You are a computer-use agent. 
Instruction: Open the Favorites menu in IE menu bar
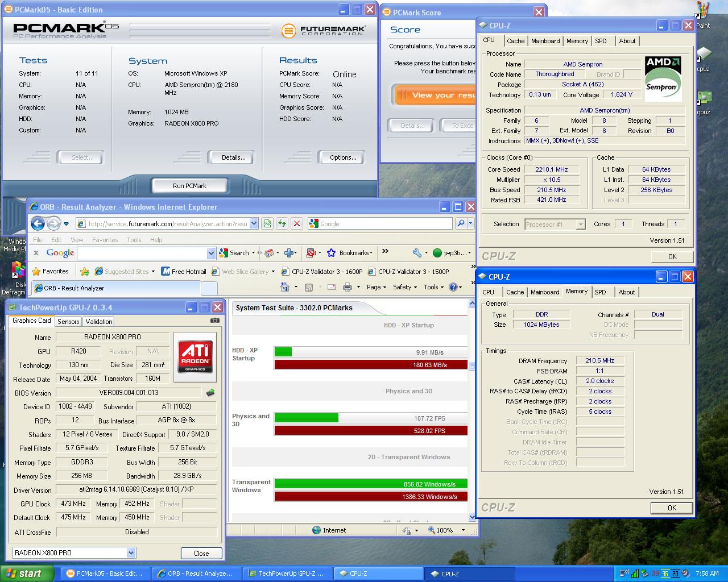point(105,239)
